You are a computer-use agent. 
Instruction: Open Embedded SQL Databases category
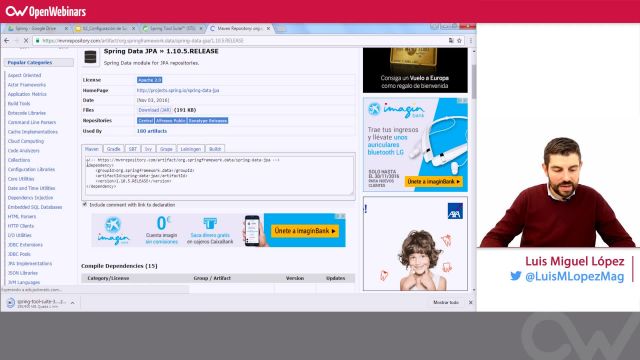35,207
